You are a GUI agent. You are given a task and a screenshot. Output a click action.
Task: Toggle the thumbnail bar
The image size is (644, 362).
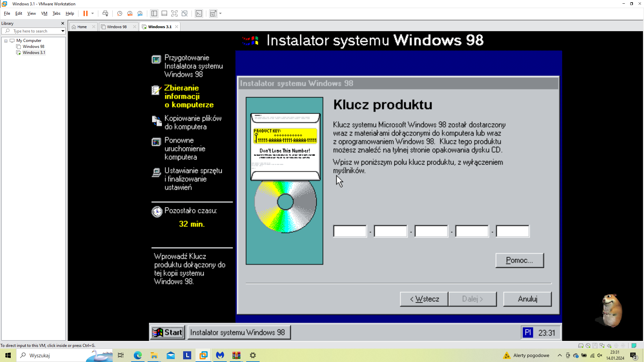click(x=164, y=13)
